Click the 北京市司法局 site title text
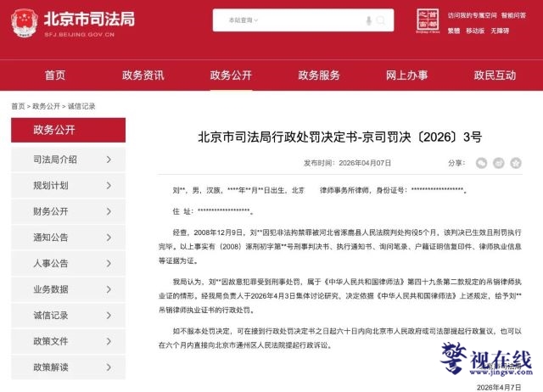This screenshot has height=392, width=543. [89, 19]
